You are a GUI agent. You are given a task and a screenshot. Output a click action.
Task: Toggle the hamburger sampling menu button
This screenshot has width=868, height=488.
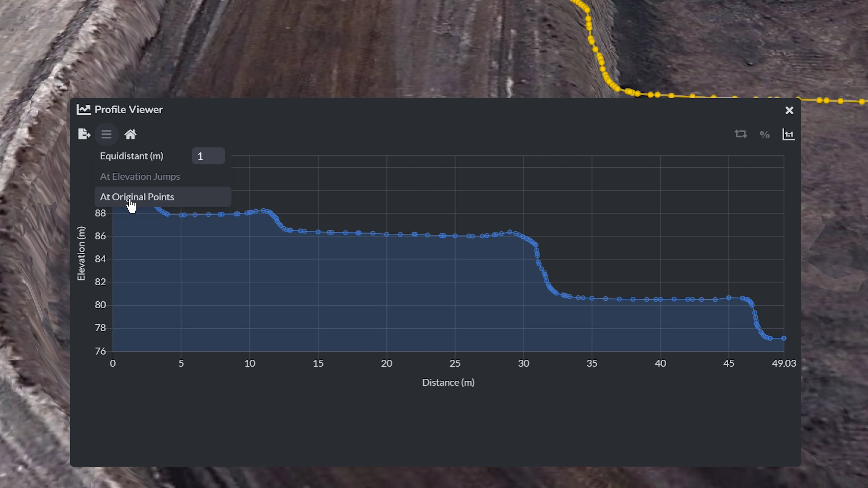106,134
